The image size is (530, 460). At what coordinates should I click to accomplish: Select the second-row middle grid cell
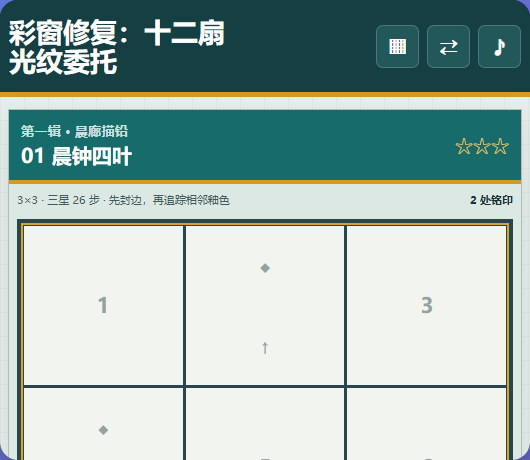[x=265, y=424]
